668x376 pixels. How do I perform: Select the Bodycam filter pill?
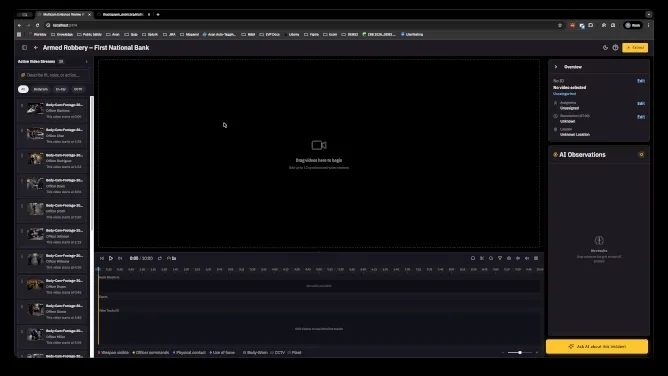(x=41, y=89)
